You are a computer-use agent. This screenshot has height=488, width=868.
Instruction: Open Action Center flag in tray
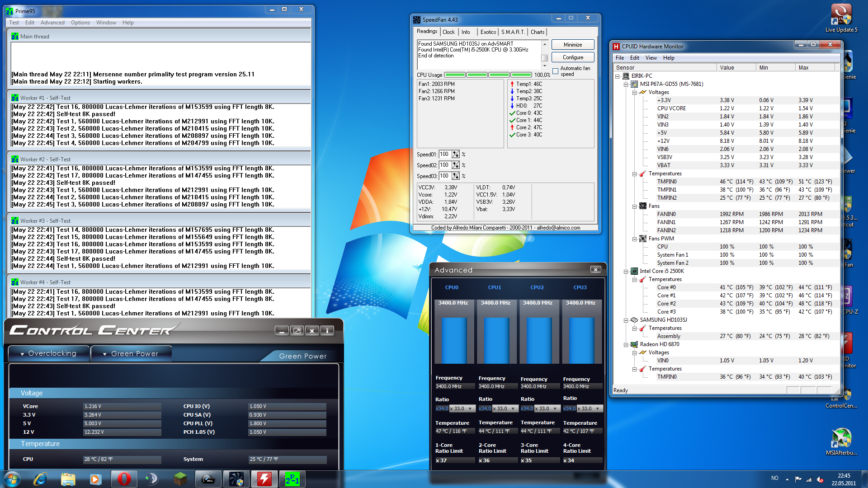point(798,479)
